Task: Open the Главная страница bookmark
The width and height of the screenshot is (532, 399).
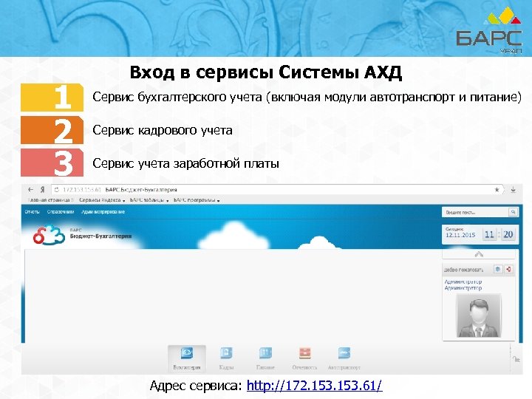Action: click(50, 200)
